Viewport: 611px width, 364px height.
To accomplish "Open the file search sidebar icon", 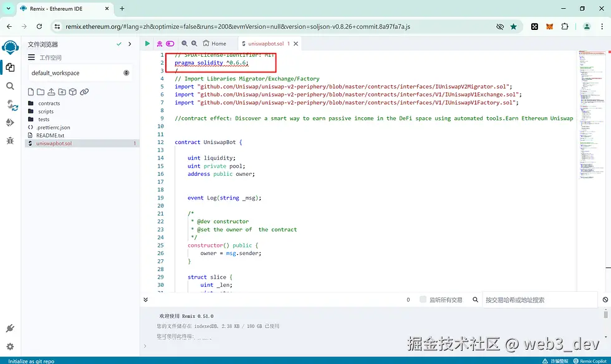I will coord(10,86).
